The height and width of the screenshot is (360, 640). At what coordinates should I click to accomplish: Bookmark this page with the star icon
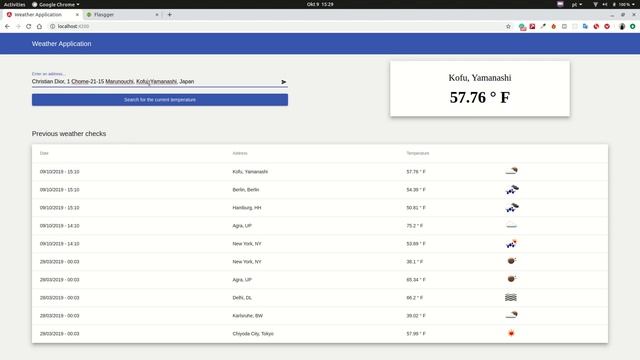pos(508,26)
